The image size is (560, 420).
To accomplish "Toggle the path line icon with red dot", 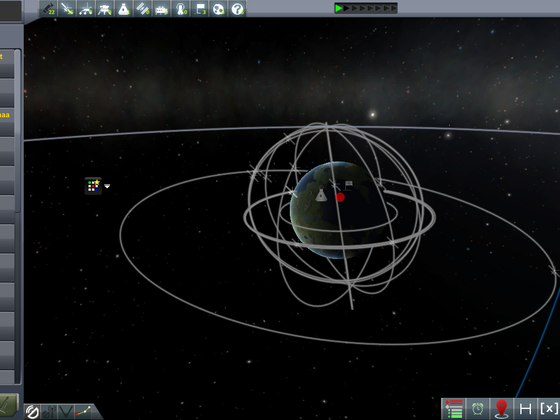I will click(83, 412).
